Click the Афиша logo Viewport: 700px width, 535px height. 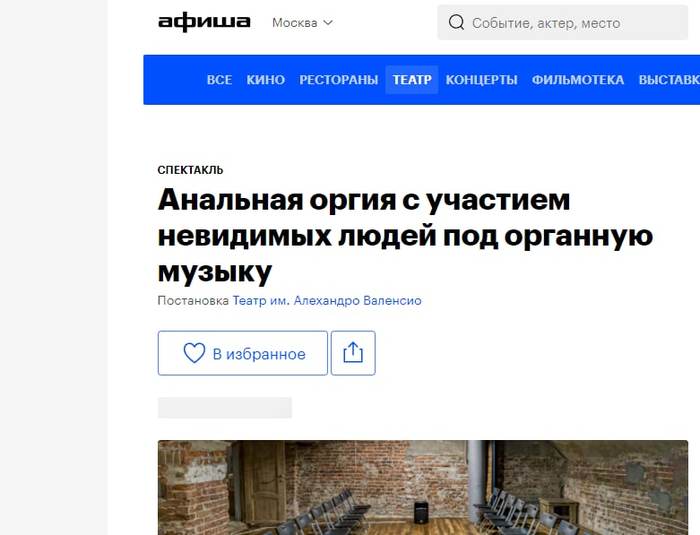[204, 22]
